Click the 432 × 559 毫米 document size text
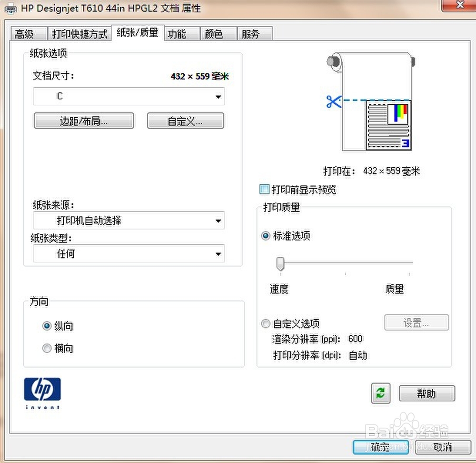 tap(200, 76)
